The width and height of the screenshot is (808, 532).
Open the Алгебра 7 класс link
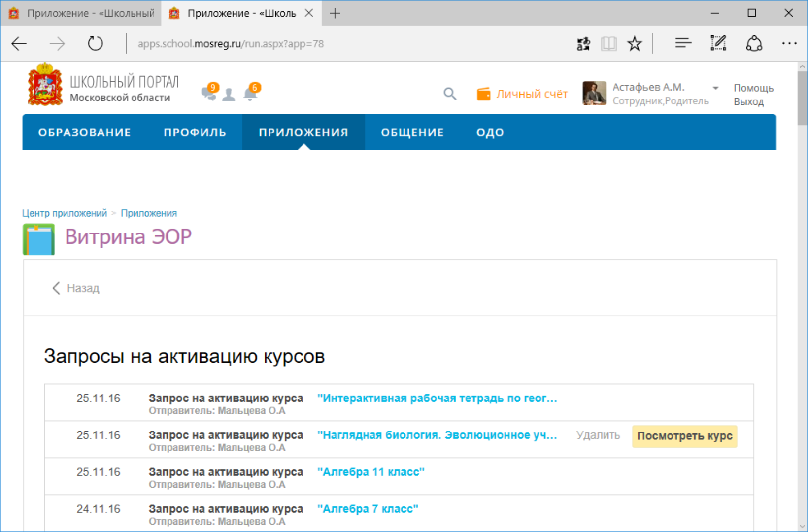(368, 509)
